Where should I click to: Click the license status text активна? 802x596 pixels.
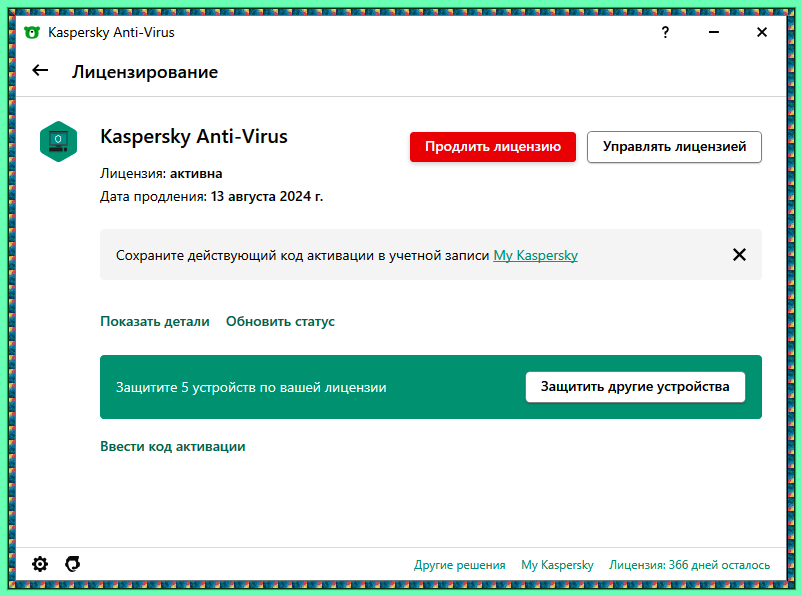[x=196, y=173]
